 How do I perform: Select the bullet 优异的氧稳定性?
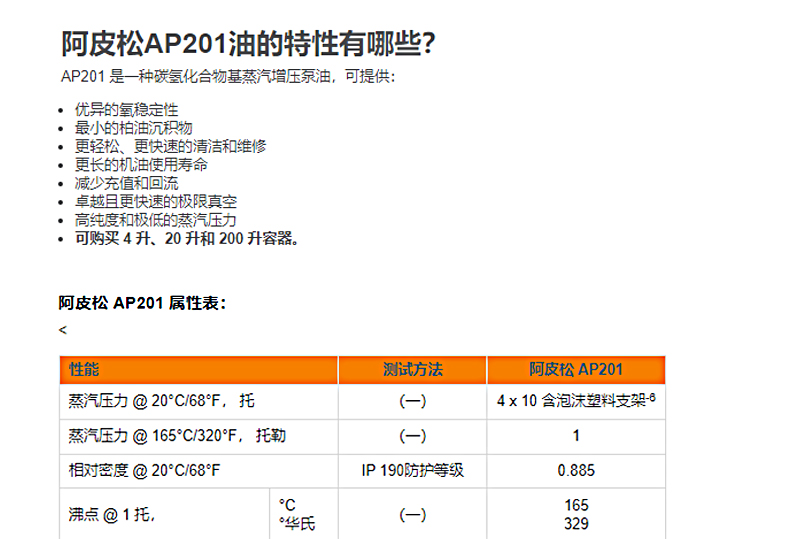click(126, 110)
